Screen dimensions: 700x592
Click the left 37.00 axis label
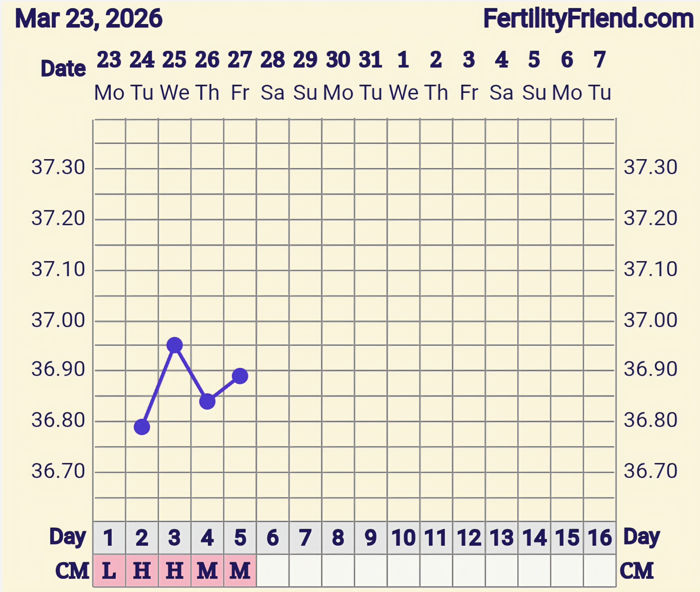click(x=58, y=320)
